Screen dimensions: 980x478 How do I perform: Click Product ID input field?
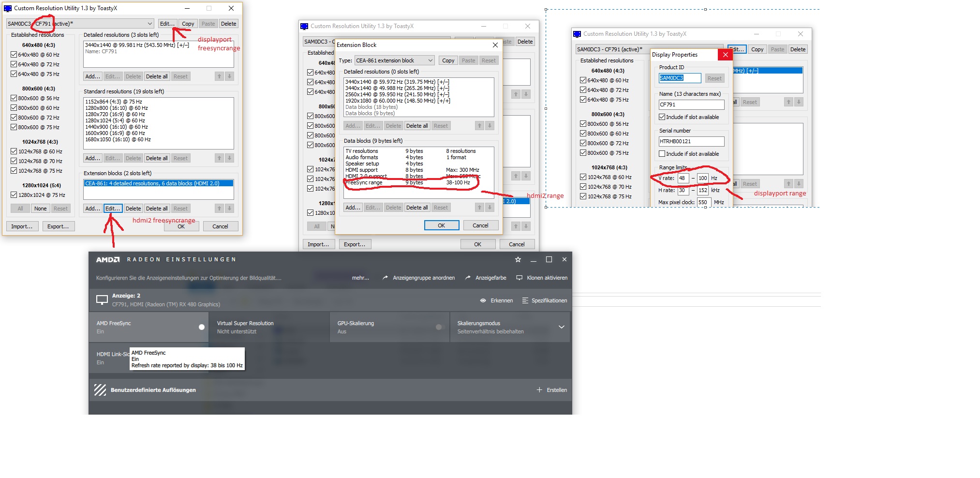click(680, 78)
